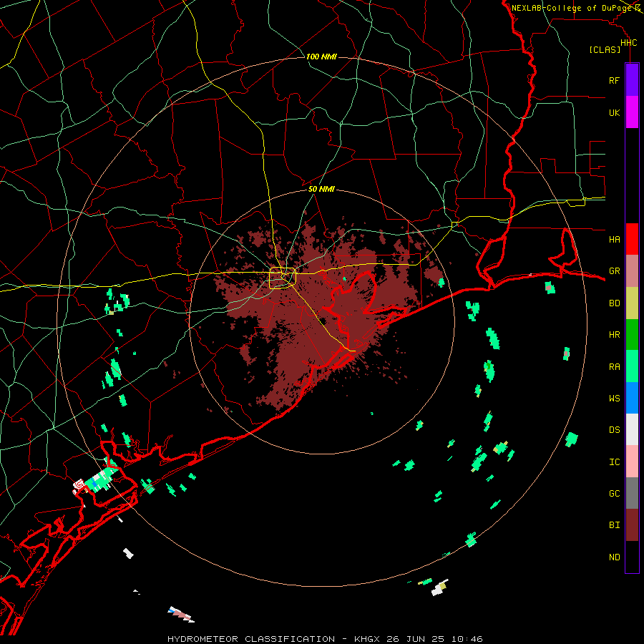Click the DS legend label
Viewport: 644px width, 644px height.
tap(614, 430)
